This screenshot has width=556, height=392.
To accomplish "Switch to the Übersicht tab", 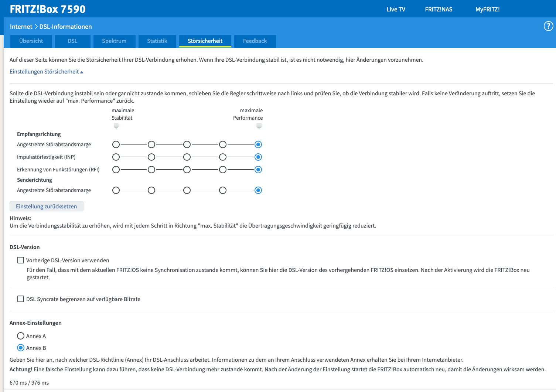I will (x=31, y=41).
